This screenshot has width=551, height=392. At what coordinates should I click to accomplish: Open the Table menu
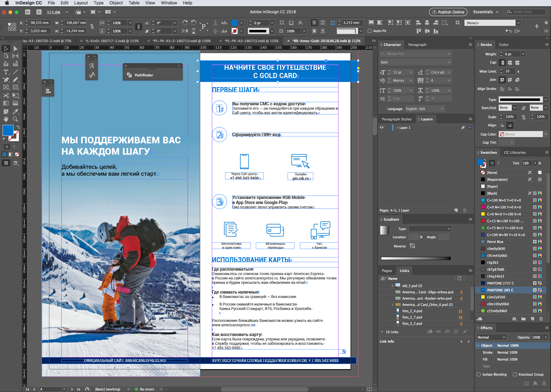click(x=134, y=3)
